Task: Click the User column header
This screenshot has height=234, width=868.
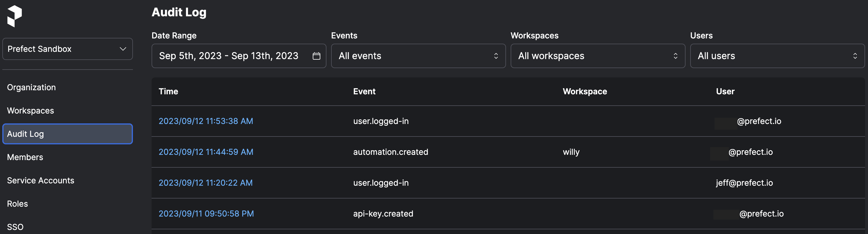Action: 725,91
